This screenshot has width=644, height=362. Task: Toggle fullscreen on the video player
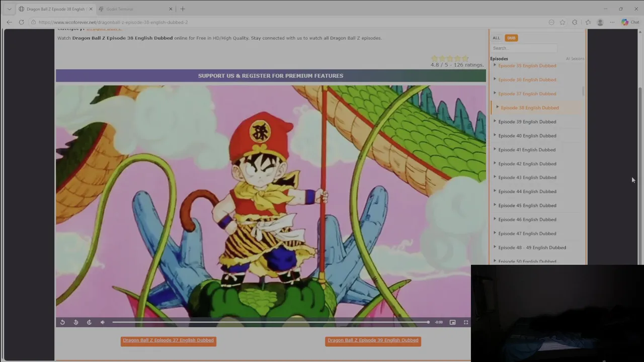click(x=466, y=322)
